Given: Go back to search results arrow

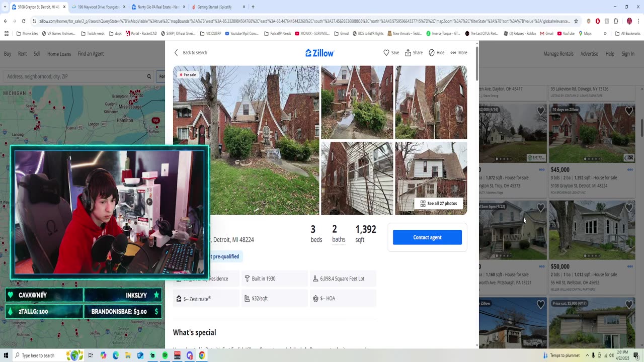Looking at the screenshot, I should [x=176, y=53].
